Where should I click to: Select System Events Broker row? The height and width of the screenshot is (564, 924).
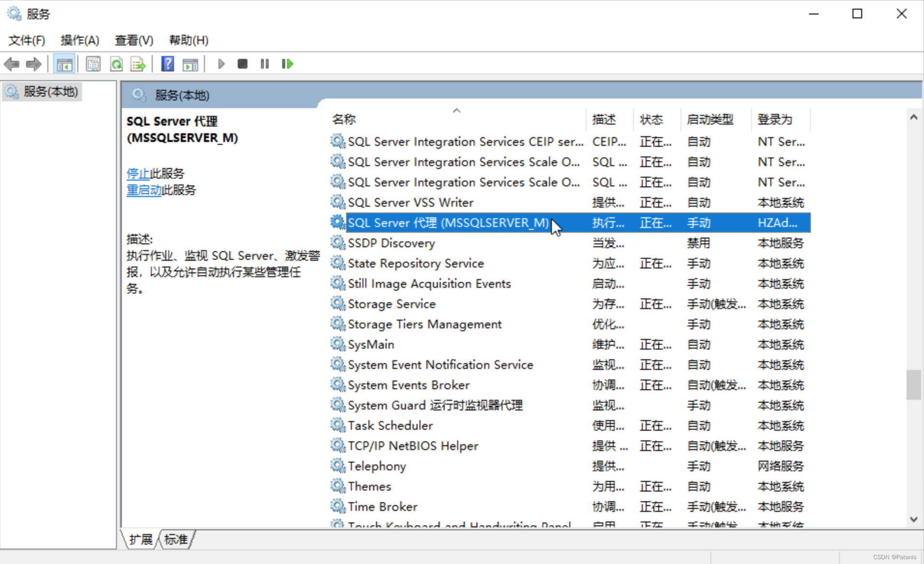click(x=570, y=385)
